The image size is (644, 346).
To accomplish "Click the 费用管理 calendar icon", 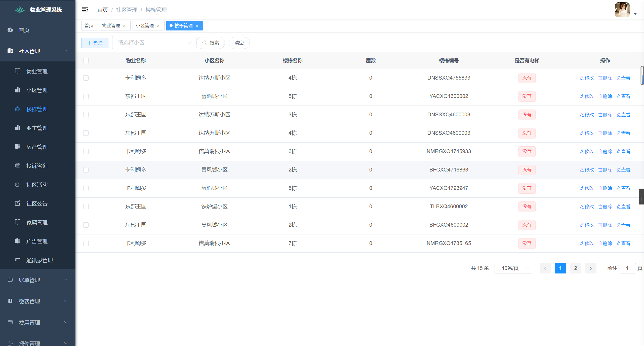I will point(10,322).
